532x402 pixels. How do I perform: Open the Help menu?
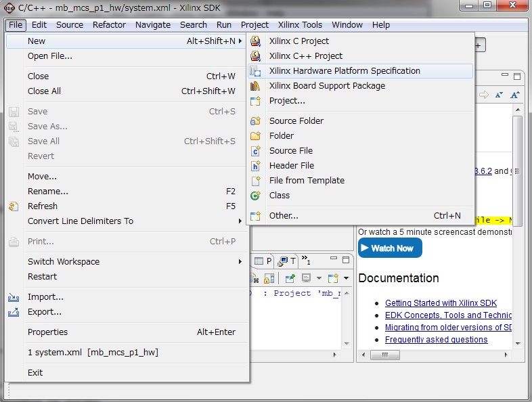click(x=380, y=25)
